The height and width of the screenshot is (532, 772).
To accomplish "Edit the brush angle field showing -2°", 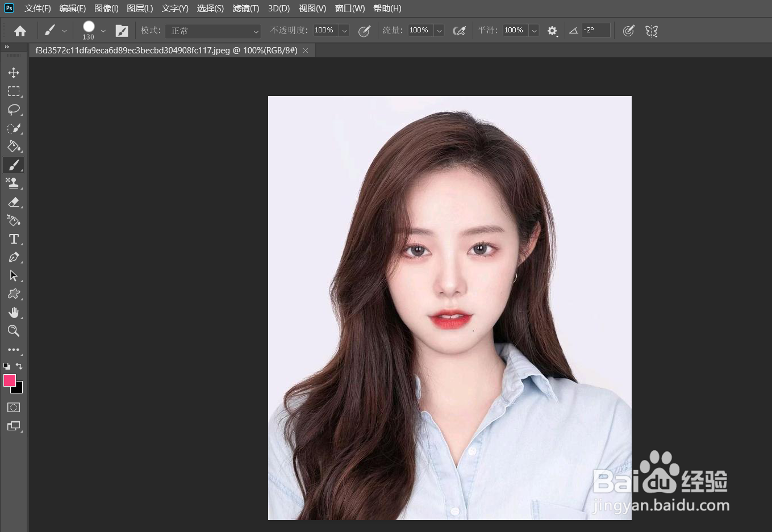I will [595, 30].
